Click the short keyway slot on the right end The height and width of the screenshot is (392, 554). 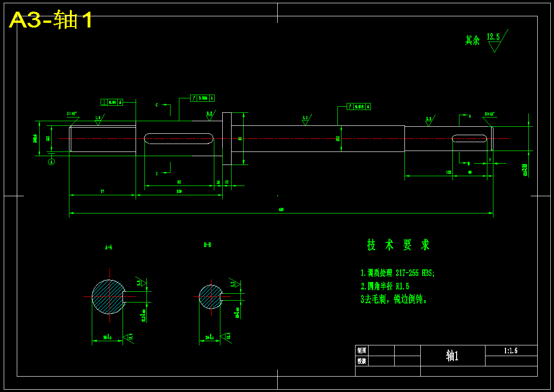470,138
